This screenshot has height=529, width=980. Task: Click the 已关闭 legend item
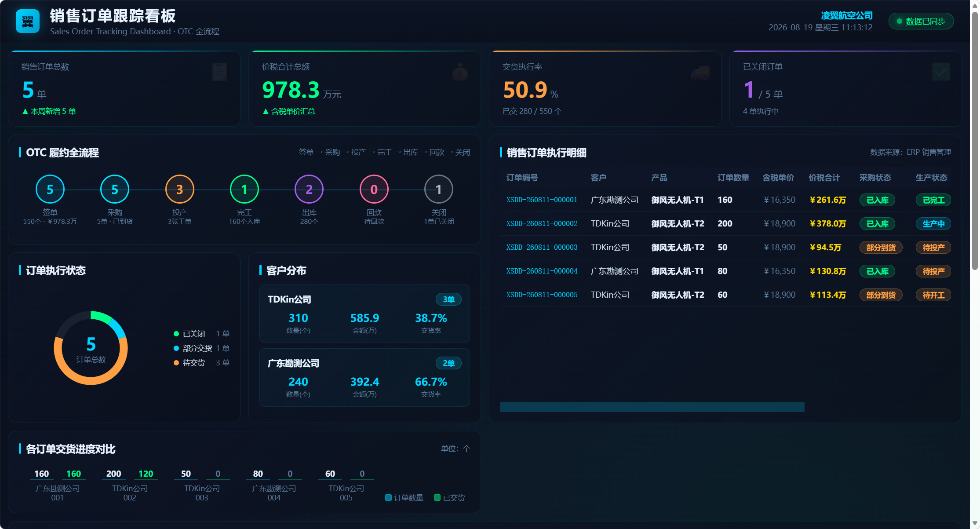202,334
